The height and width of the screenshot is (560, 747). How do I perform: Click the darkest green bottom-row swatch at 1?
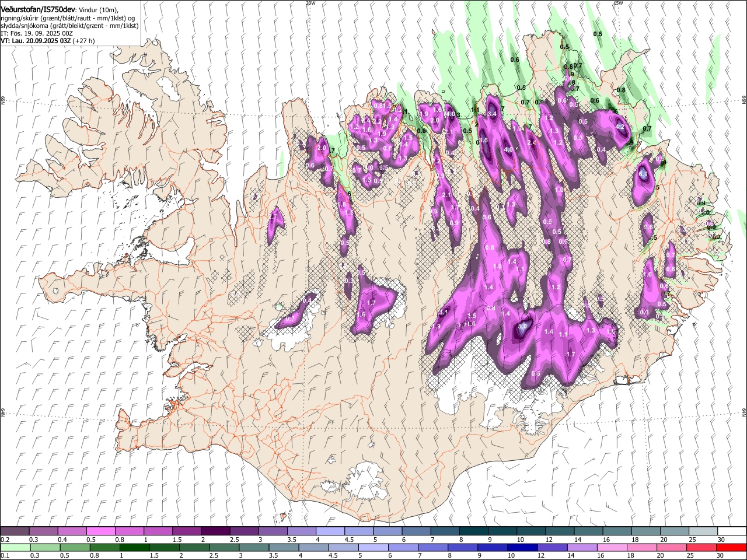[134, 547]
